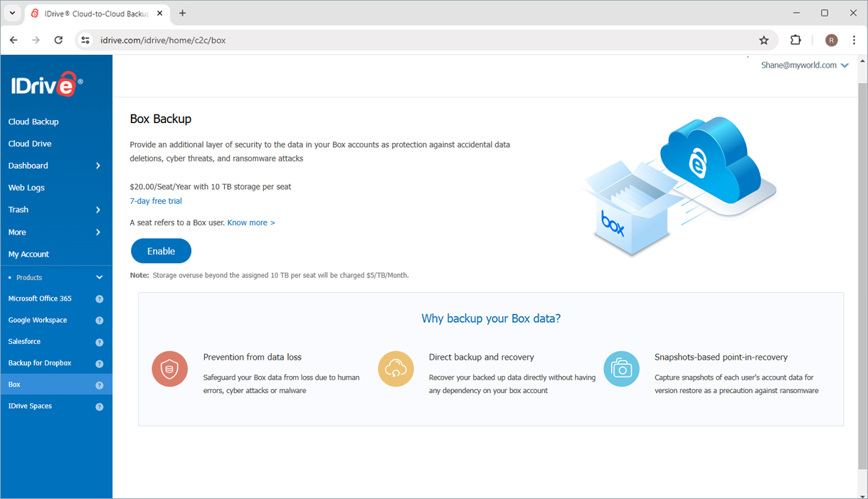
Task: Click the IDrive logo in the sidebar
Action: [x=46, y=84]
